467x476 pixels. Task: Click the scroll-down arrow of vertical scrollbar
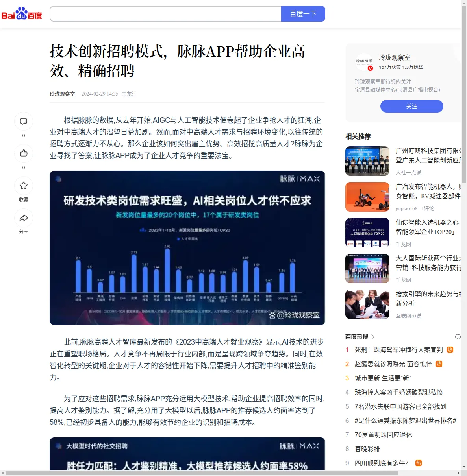tap(464, 467)
